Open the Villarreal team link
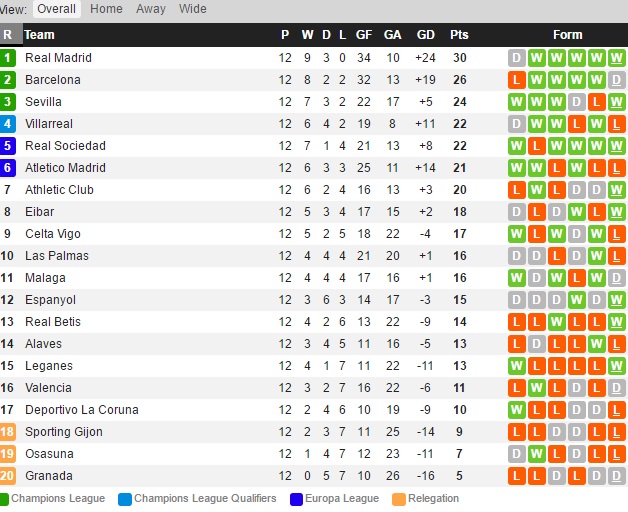 [x=49, y=124]
